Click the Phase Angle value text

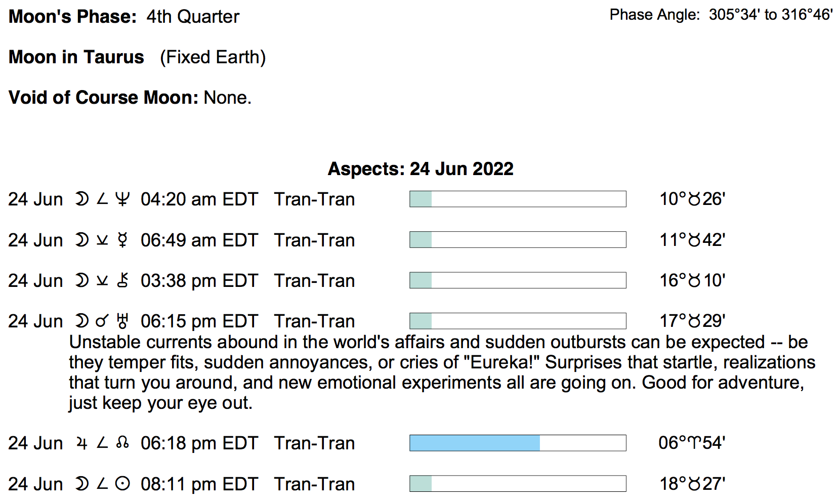pos(770,15)
